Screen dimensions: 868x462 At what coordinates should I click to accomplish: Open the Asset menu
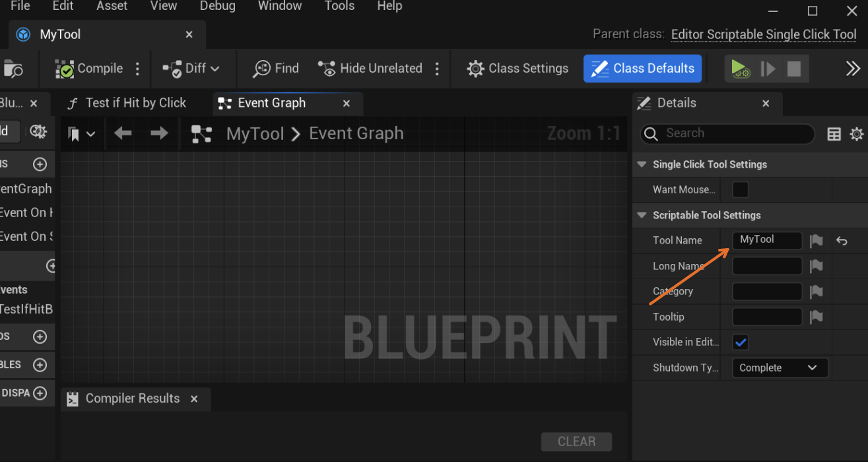[x=112, y=6]
